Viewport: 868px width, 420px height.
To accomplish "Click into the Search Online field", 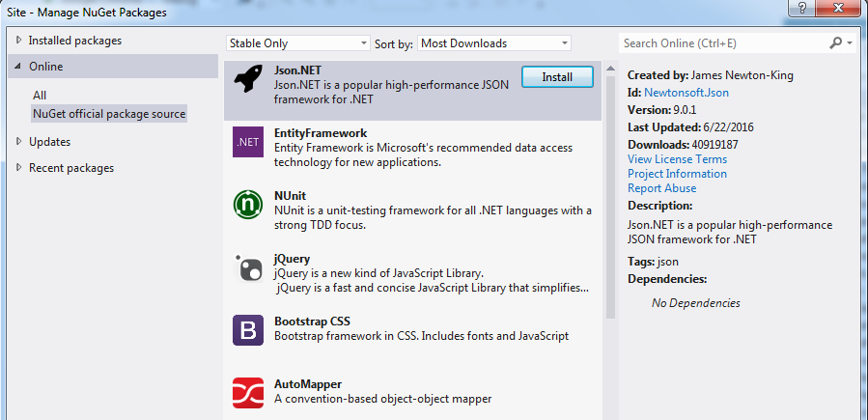I will [x=724, y=43].
